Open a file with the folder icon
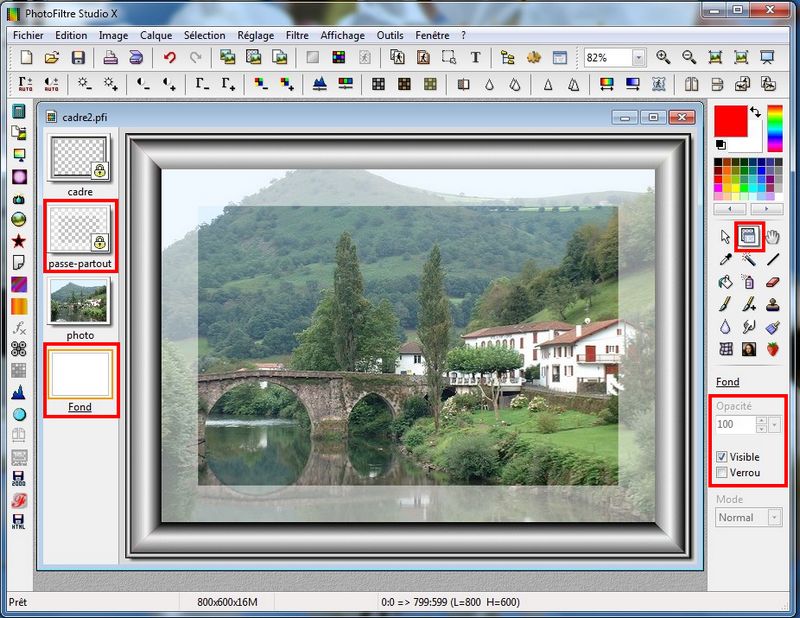This screenshot has width=800, height=618. (52, 57)
